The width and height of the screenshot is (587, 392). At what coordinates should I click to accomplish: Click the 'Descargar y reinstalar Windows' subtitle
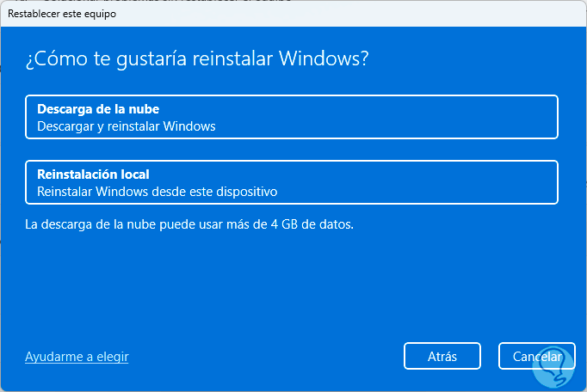[x=126, y=126]
